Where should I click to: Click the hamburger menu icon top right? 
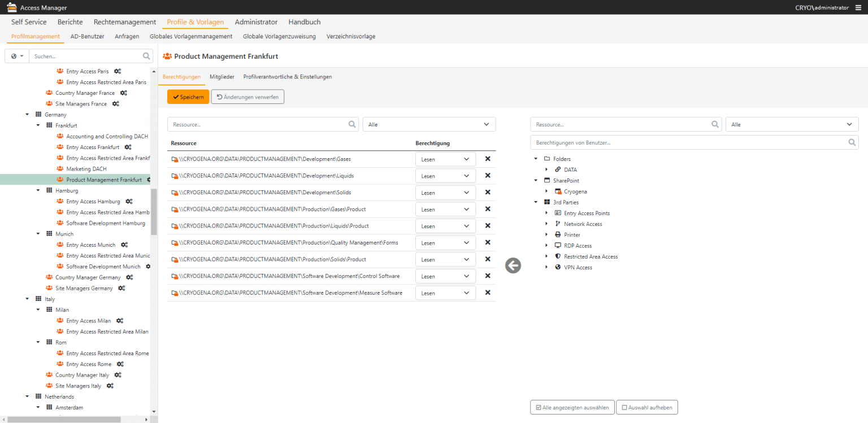point(858,7)
